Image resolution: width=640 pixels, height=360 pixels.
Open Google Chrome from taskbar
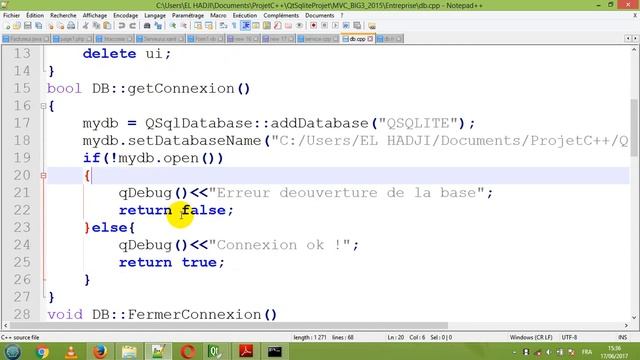tap(41, 351)
